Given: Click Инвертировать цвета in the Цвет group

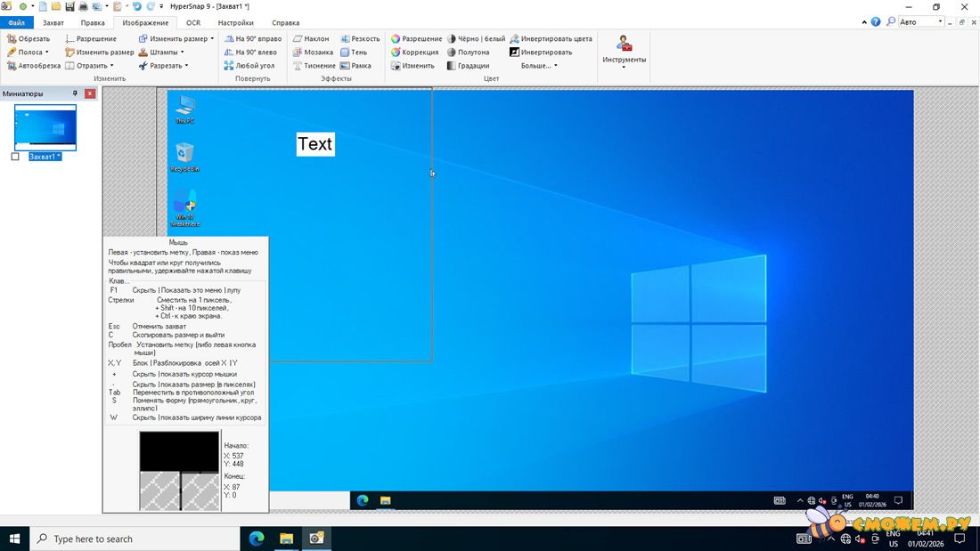Looking at the screenshot, I should (551, 39).
